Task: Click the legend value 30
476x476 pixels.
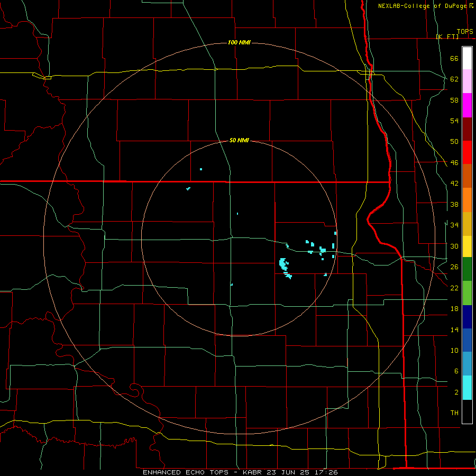Action: [454, 246]
